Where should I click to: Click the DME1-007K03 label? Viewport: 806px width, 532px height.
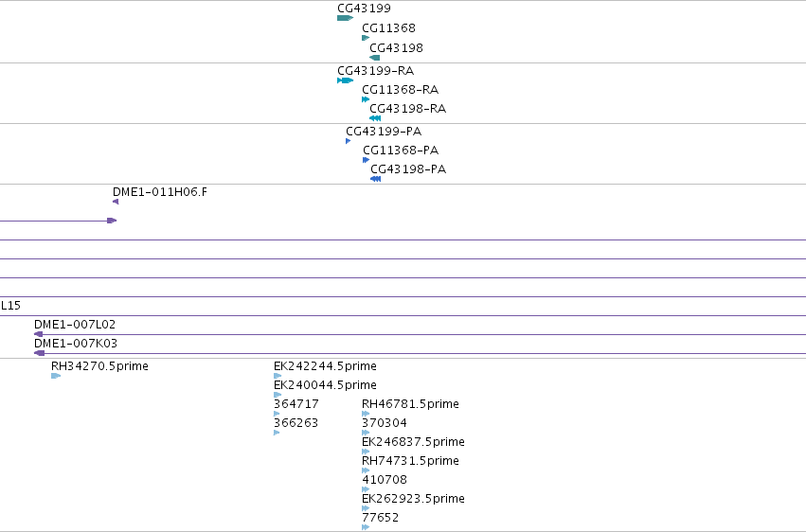[x=76, y=344]
